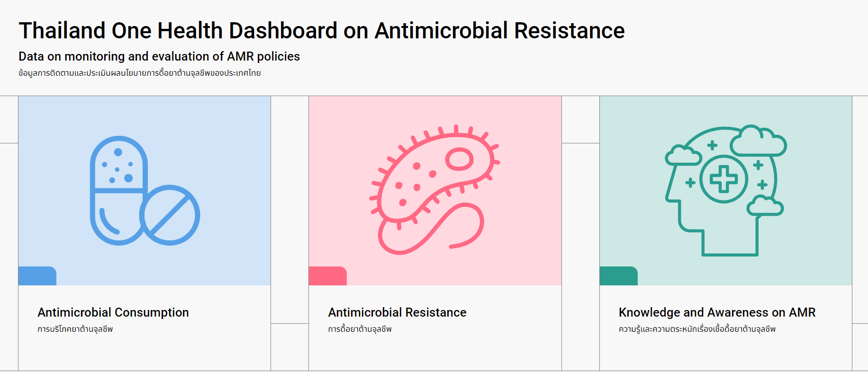Click Thai subtitle under Antimicrobial Resistance
868x372 pixels.
[x=360, y=329]
